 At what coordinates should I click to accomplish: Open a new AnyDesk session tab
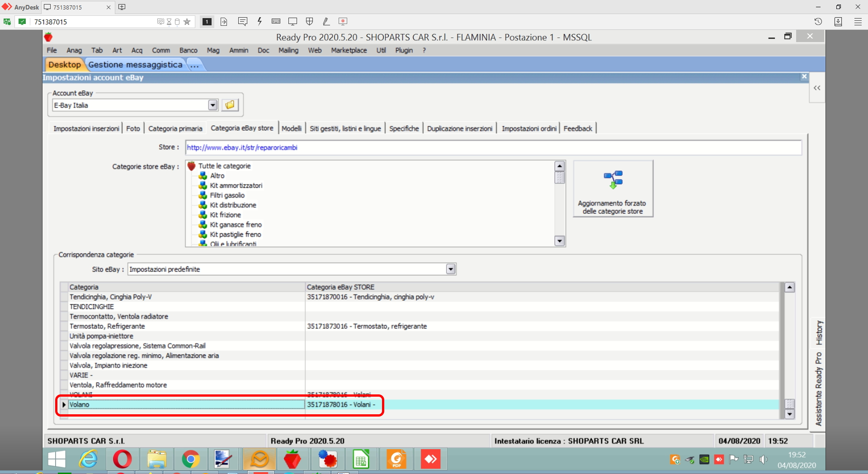point(122,7)
